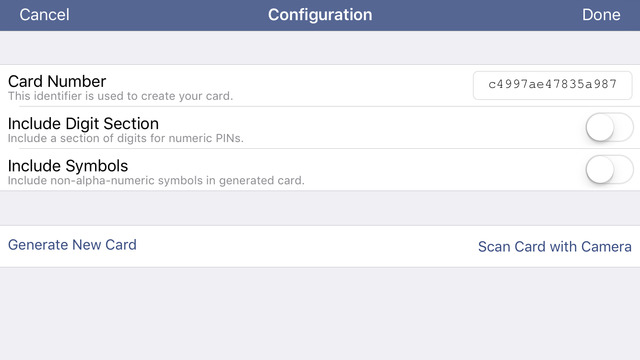This screenshot has height=360, width=640.
Task: Open Scan Card with Camera
Action: point(555,247)
